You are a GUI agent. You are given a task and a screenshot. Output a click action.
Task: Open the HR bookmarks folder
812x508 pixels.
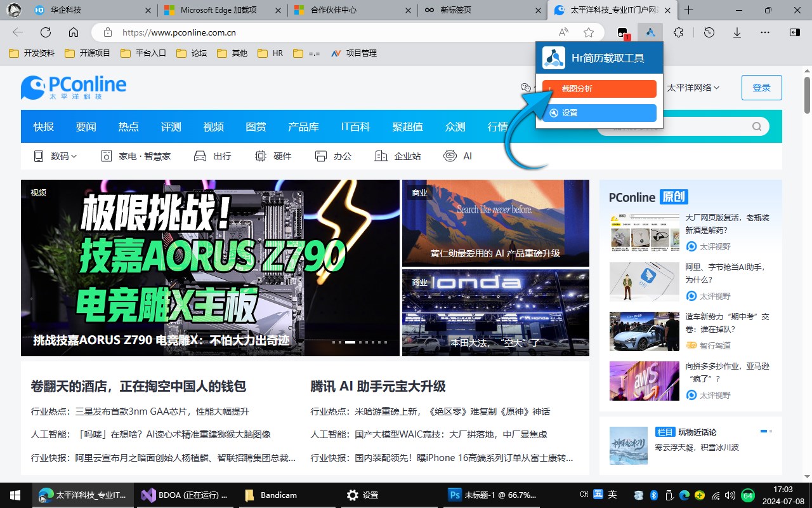point(270,53)
